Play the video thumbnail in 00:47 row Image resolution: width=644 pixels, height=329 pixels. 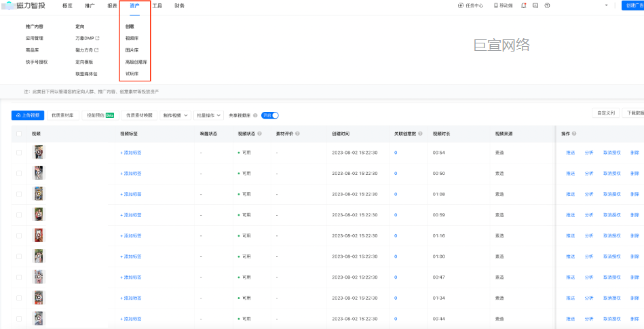[x=39, y=277]
